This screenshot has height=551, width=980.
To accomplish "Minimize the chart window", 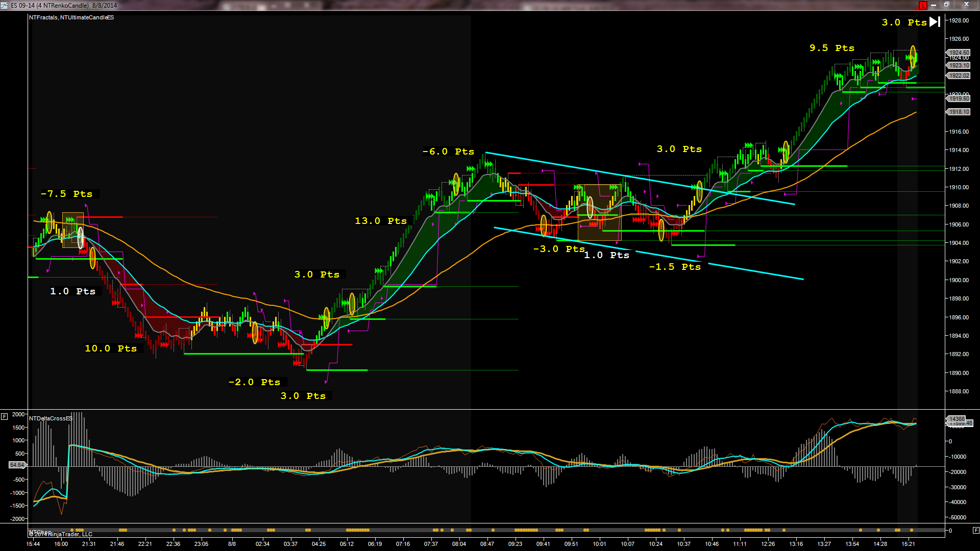I will pyautogui.click(x=934, y=5).
